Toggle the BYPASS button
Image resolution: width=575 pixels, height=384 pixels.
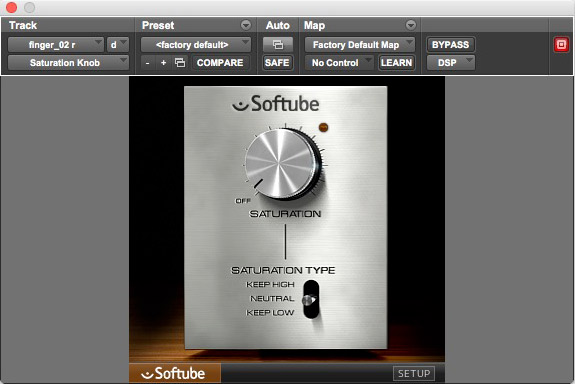(450, 45)
